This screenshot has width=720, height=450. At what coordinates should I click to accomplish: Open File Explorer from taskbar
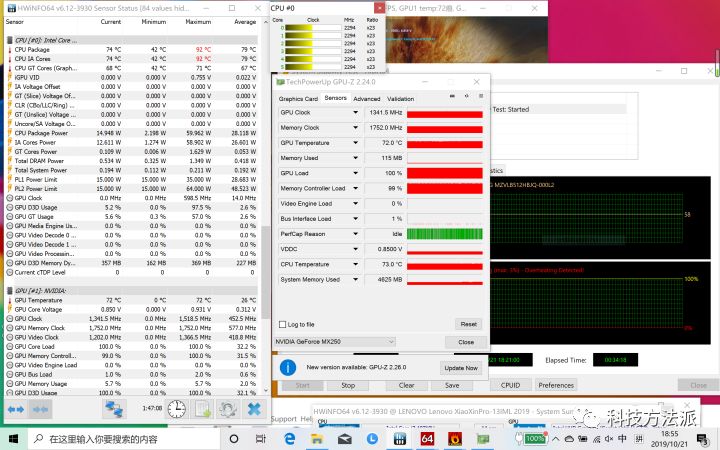pos(317,439)
